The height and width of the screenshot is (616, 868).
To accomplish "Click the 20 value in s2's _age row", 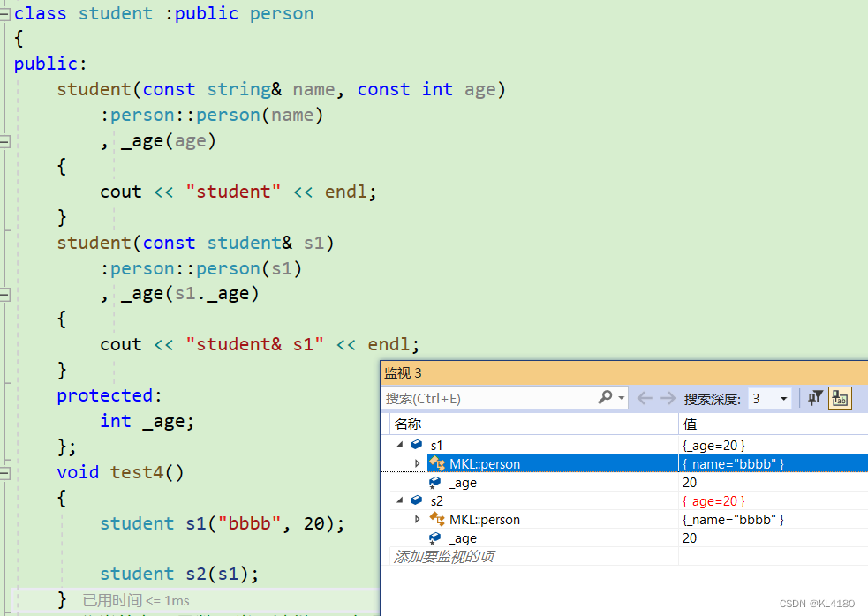I will click(x=690, y=538).
